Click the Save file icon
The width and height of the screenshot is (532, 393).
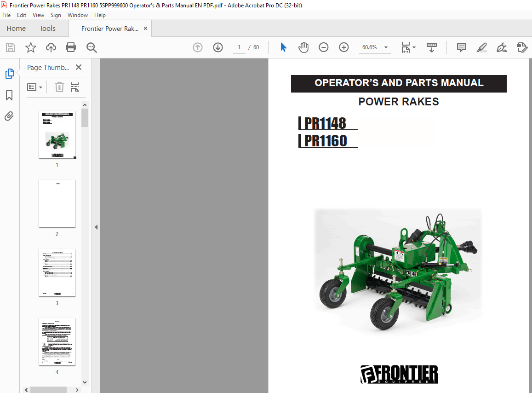click(11, 47)
